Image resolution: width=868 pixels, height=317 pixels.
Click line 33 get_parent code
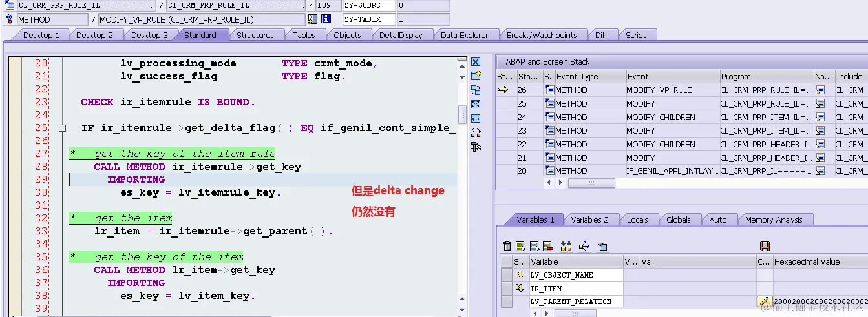tap(214, 231)
